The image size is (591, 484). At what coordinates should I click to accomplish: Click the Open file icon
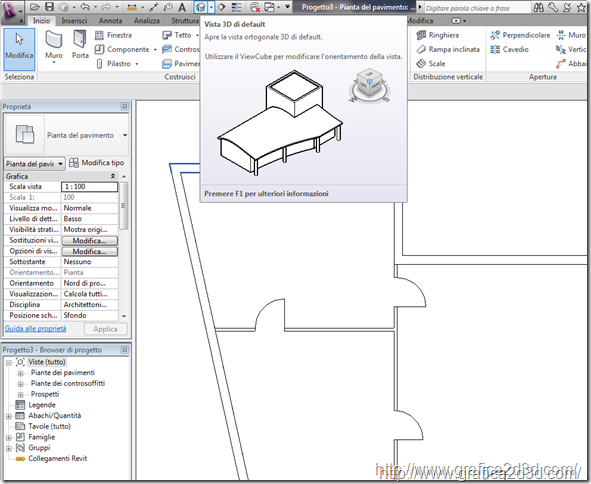click(x=35, y=7)
